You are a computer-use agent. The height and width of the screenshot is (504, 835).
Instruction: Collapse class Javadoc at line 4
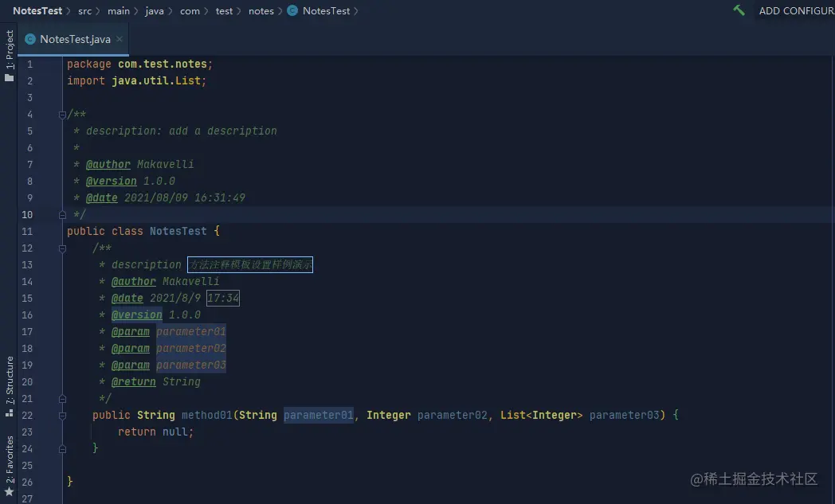(62, 115)
